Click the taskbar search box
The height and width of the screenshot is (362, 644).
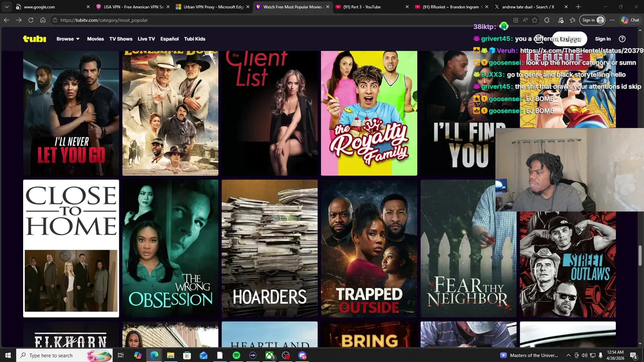[65, 355]
